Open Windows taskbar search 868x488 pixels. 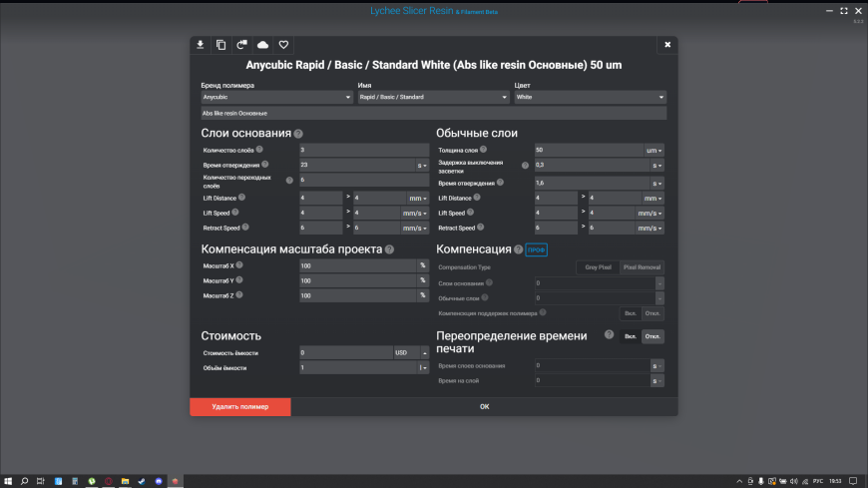point(24,481)
